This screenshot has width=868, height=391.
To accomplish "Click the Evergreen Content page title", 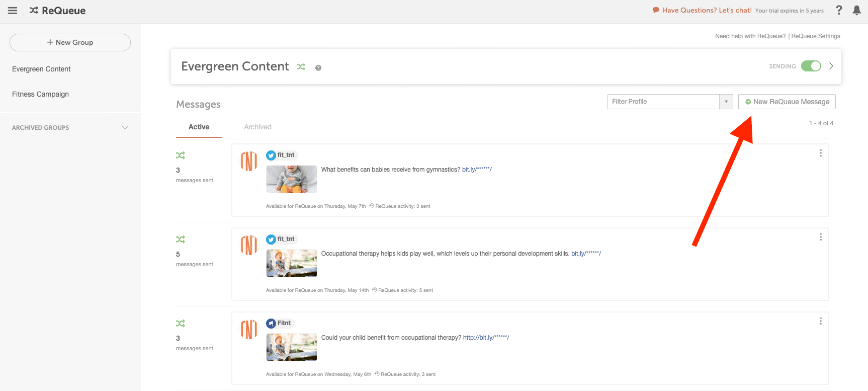I will [235, 66].
